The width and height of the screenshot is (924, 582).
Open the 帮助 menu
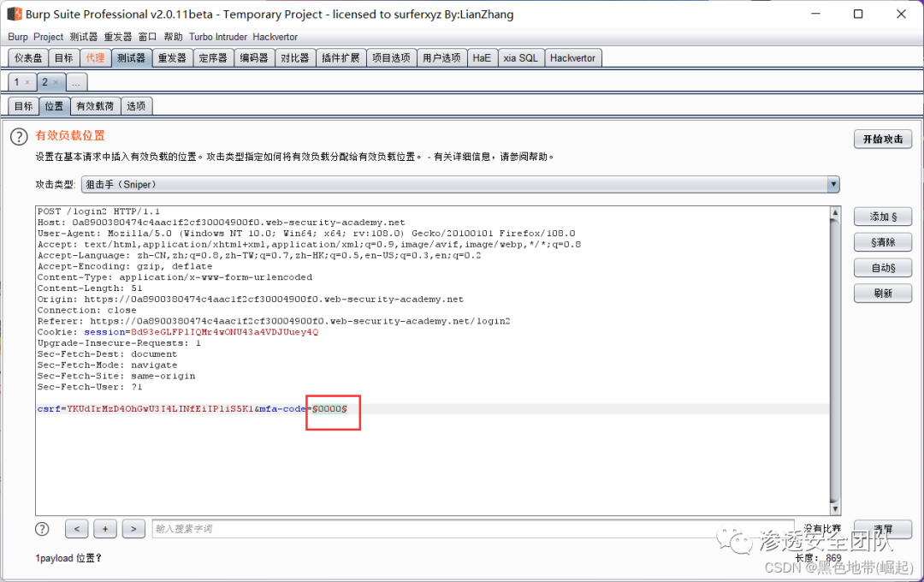(173, 37)
